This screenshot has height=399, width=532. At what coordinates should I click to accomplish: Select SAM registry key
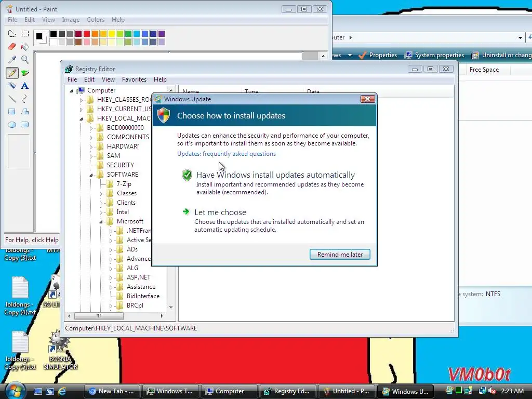(x=113, y=156)
